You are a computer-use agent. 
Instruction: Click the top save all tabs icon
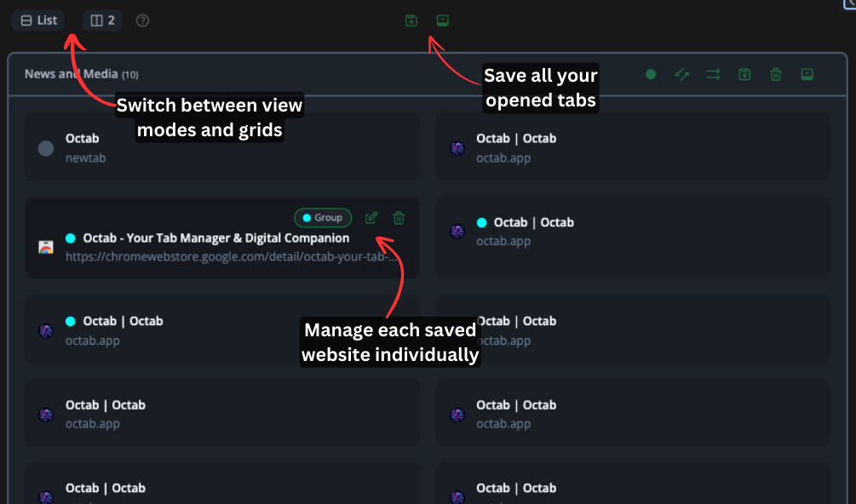tap(411, 20)
